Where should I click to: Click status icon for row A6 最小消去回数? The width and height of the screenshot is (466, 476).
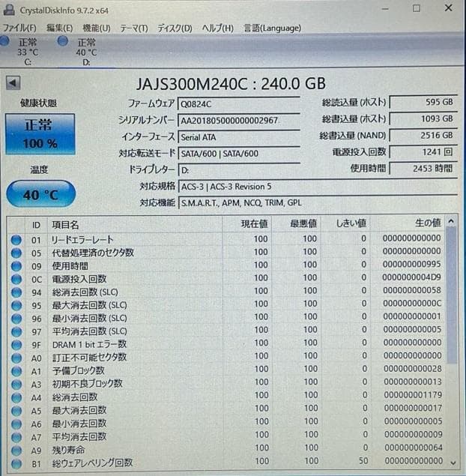pyautogui.click(x=16, y=424)
